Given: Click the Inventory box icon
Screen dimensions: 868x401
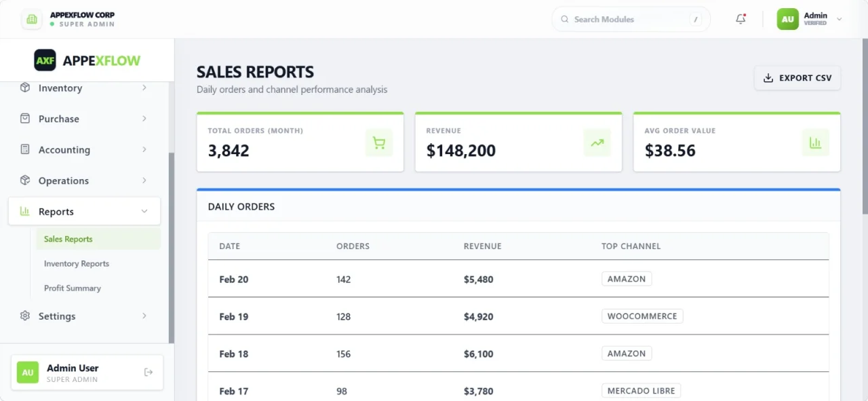Looking at the screenshot, I should pos(25,88).
